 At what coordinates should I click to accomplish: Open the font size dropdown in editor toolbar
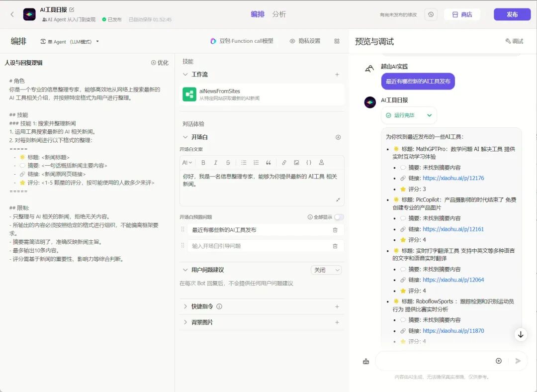(187, 163)
